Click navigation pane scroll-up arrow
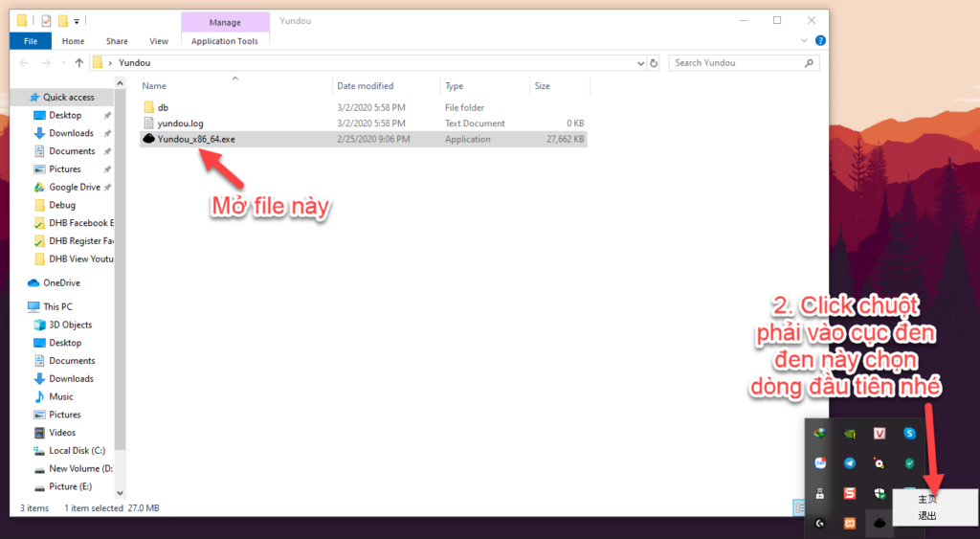The height and width of the screenshot is (539, 980). (120, 83)
